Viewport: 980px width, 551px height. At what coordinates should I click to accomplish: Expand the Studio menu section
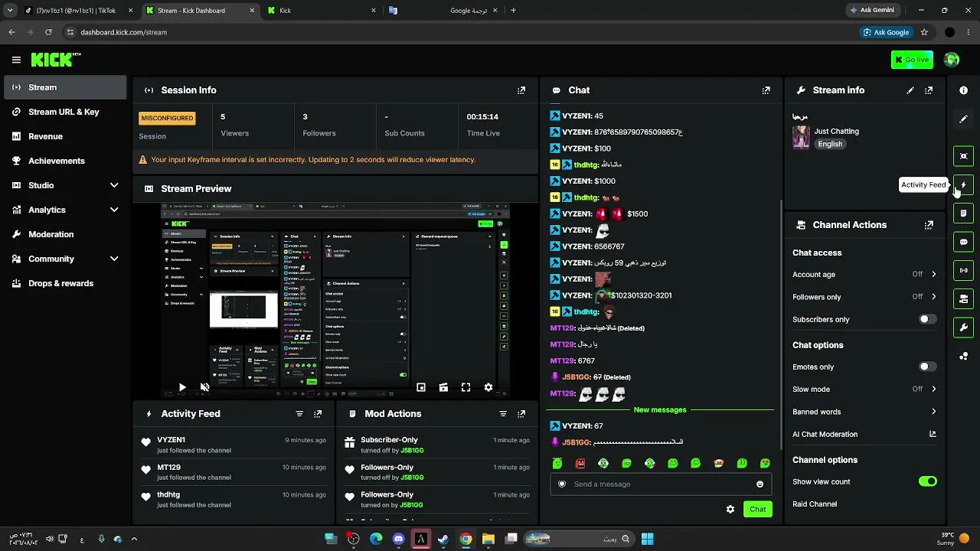click(114, 185)
